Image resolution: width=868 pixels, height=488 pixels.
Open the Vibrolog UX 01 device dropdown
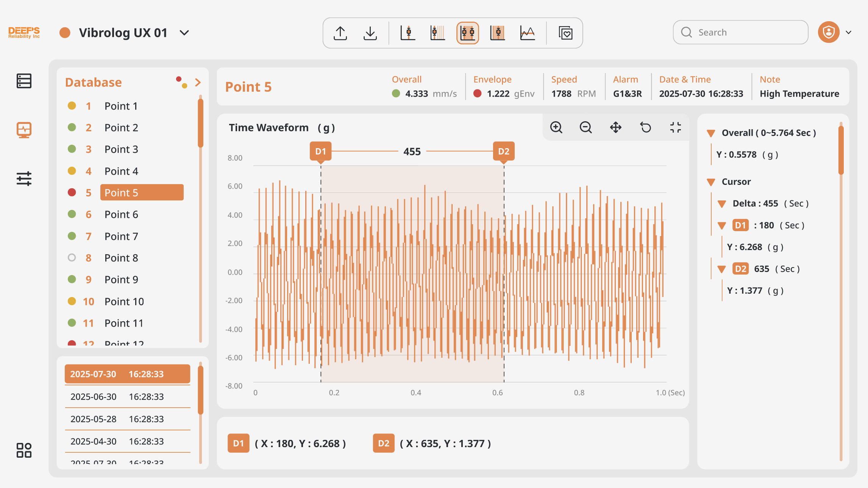[184, 33]
